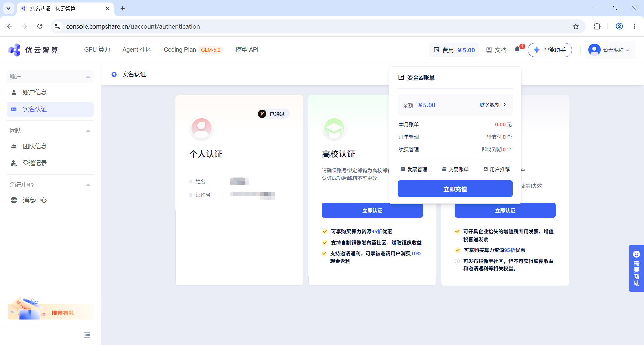The width and height of the screenshot is (644, 345).
Task: Open the Coding Plan nav item
Action: [180, 50]
